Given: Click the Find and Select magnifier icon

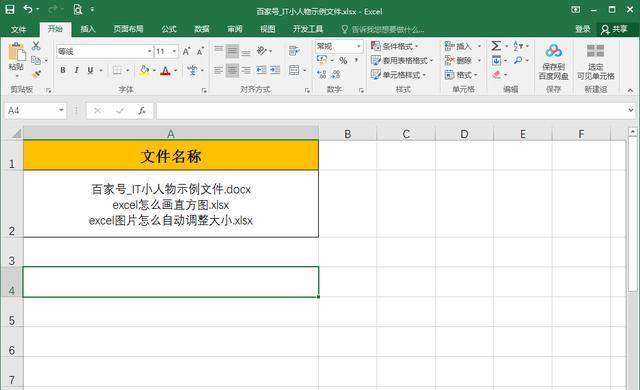Looking at the screenshot, I should (518, 60).
